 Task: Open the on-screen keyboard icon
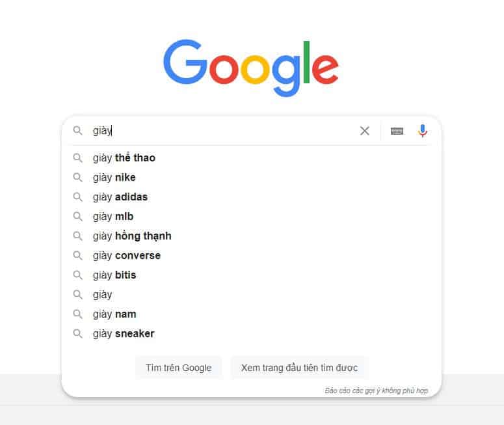397,131
